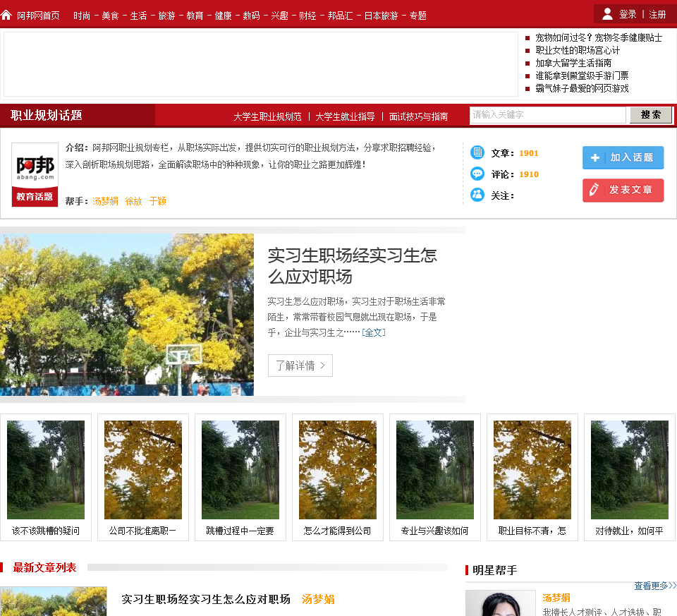Click 查看更多>> in 明星帮手
This screenshot has width=677, height=616.
[x=655, y=586]
